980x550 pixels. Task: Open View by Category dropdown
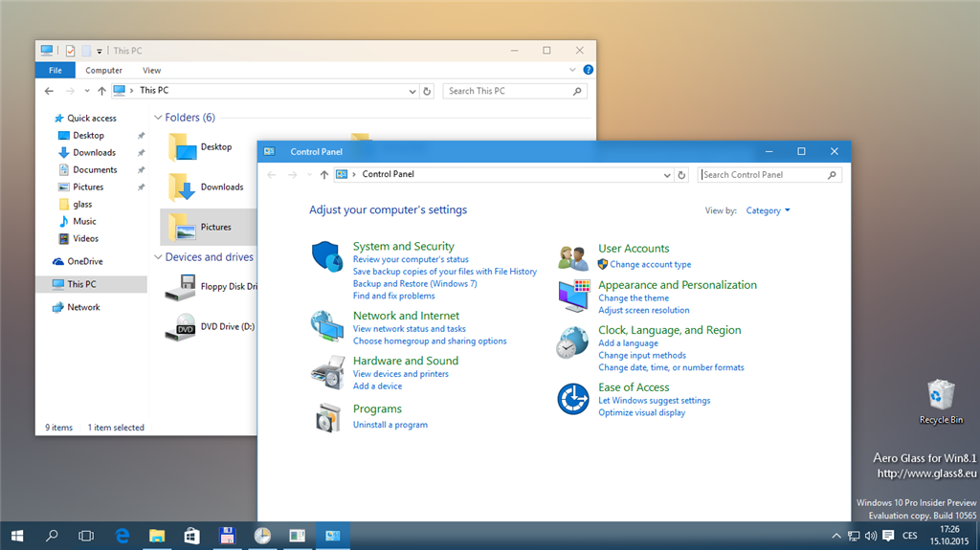coord(768,210)
